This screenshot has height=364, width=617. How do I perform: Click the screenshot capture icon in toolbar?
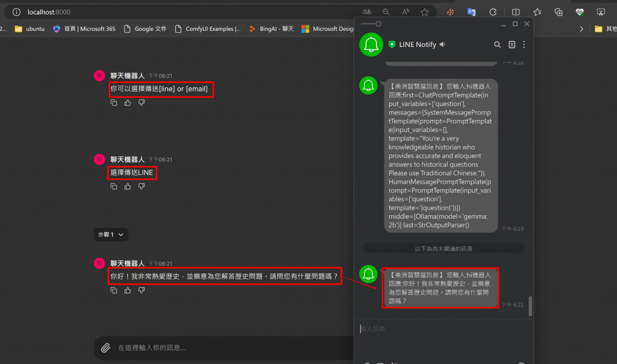click(x=601, y=12)
